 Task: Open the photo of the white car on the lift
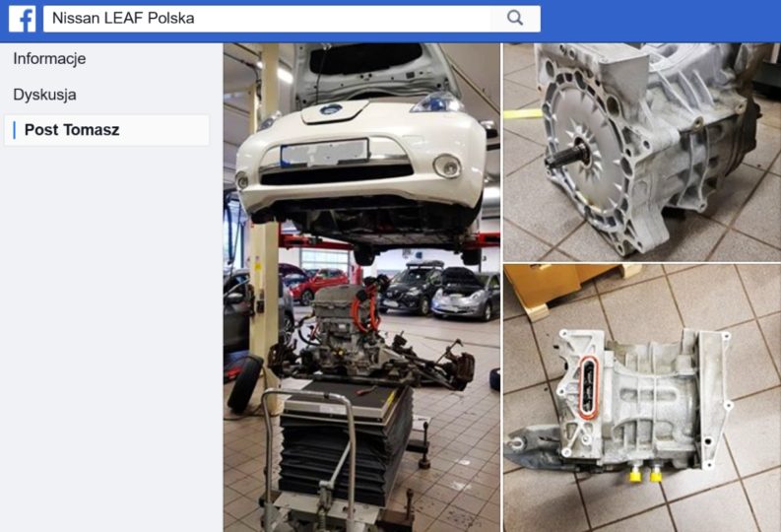(x=361, y=288)
